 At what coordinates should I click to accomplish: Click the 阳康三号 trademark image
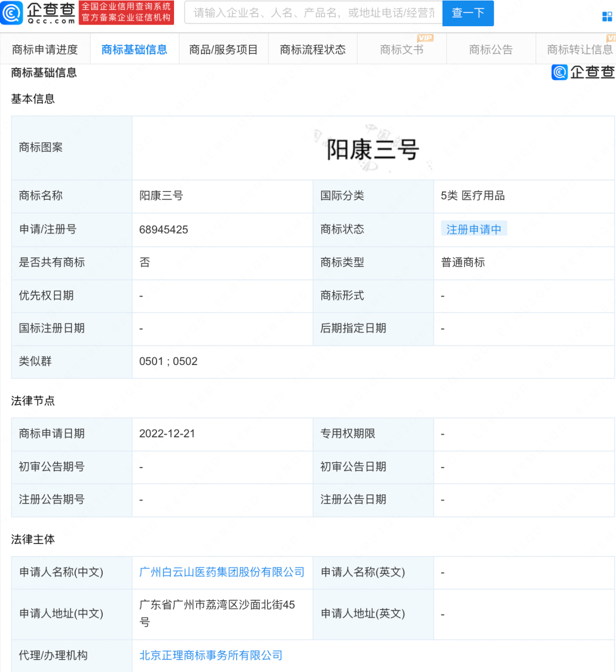click(x=373, y=149)
